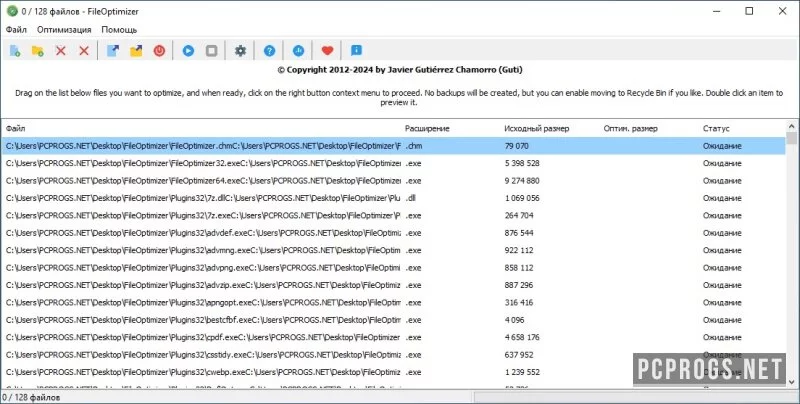
Task: Click the yellow folder with arrow icon
Action: (x=136, y=50)
